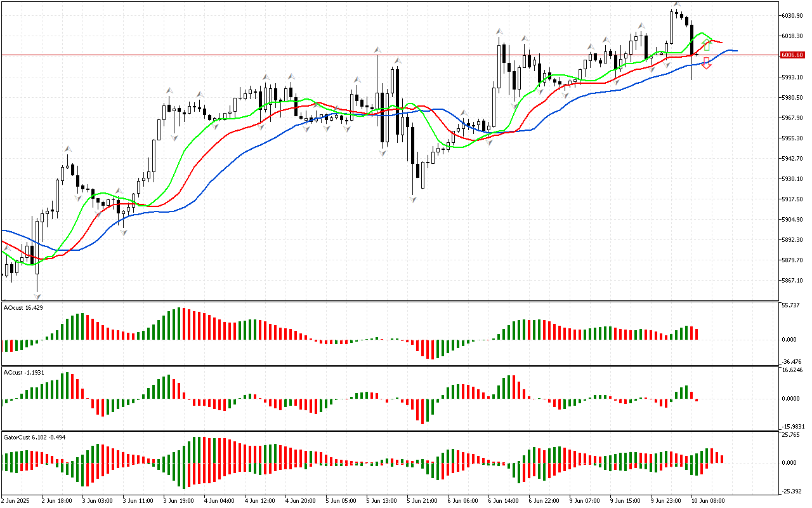
Task: Click the 16.6246 AC scale value
Action: (793, 370)
